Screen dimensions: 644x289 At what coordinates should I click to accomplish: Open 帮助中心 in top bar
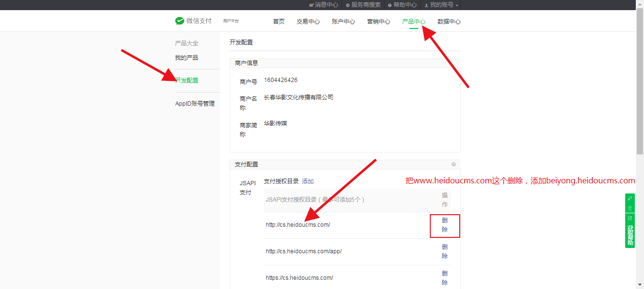point(402,5)
